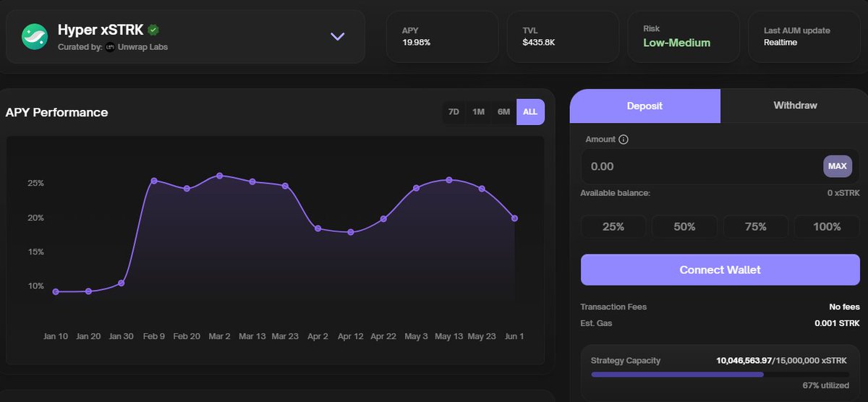Screen dimensions: 868x402
Task: Click the 25% y-axis label on chart
Action: pyautogui.click(x=36, y=184)
